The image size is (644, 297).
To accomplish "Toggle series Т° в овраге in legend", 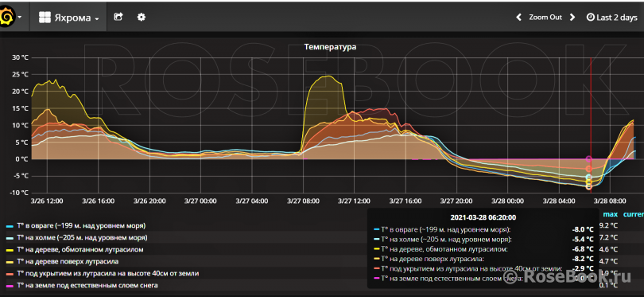I will (x=81, y=226).
